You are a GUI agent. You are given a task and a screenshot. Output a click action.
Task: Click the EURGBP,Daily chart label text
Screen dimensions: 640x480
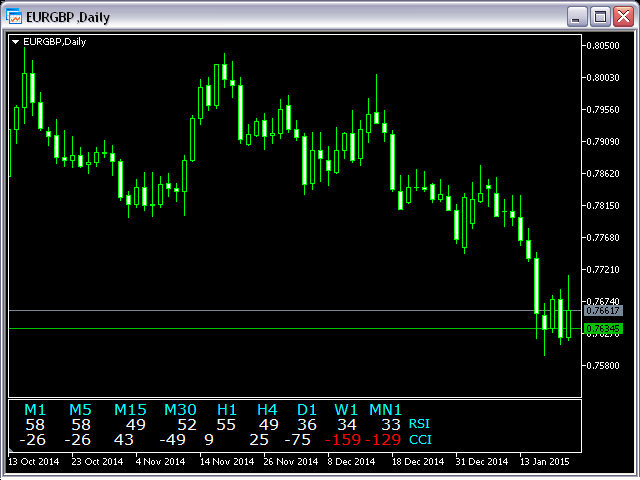(55, 42)
